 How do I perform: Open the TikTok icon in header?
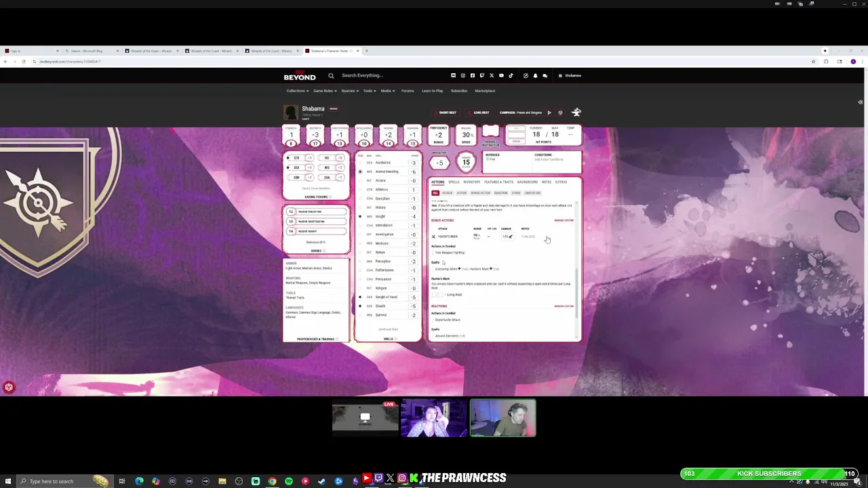[511, 76]
